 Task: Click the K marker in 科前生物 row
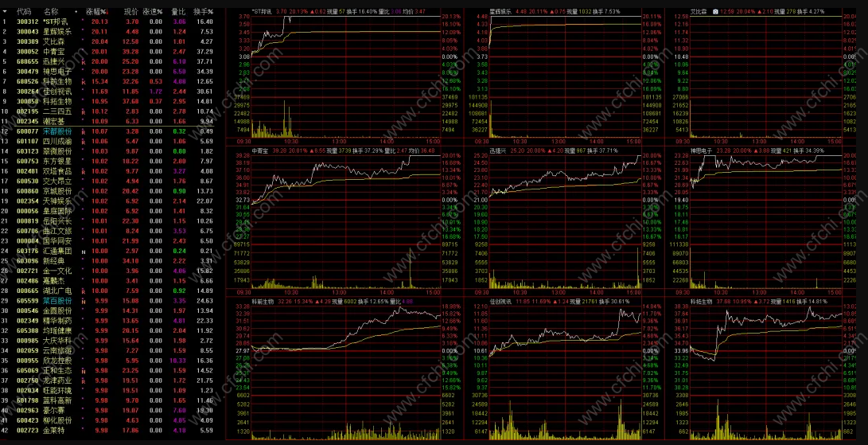tap(83, 81)
